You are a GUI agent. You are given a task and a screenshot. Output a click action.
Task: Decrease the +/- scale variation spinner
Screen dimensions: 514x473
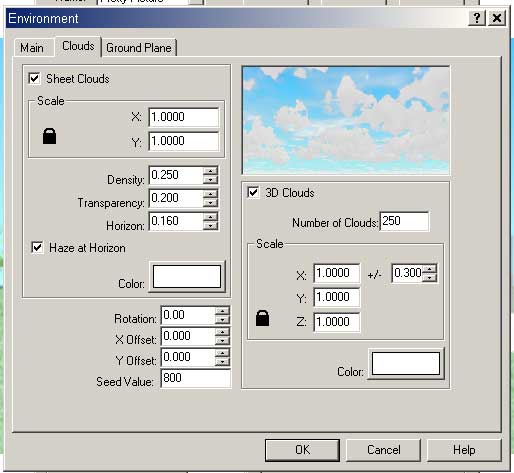(x=430, y=277)
